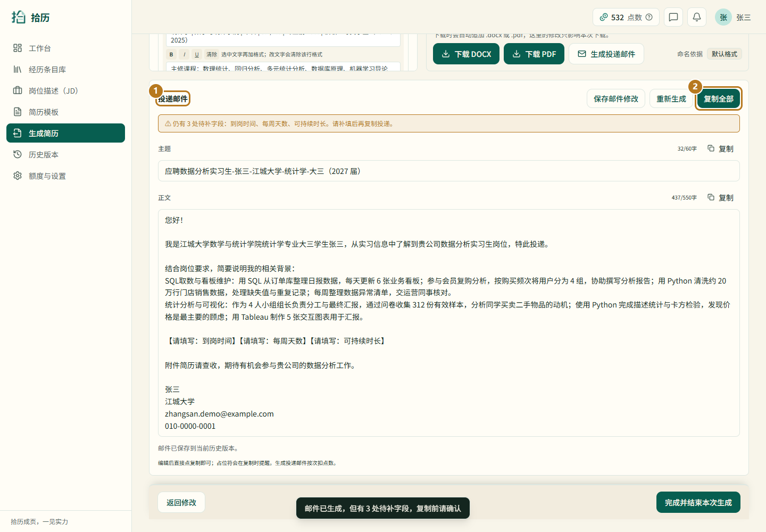Click 复制全部 to copy the whole email
766x532 pixels.
point(719,98)
